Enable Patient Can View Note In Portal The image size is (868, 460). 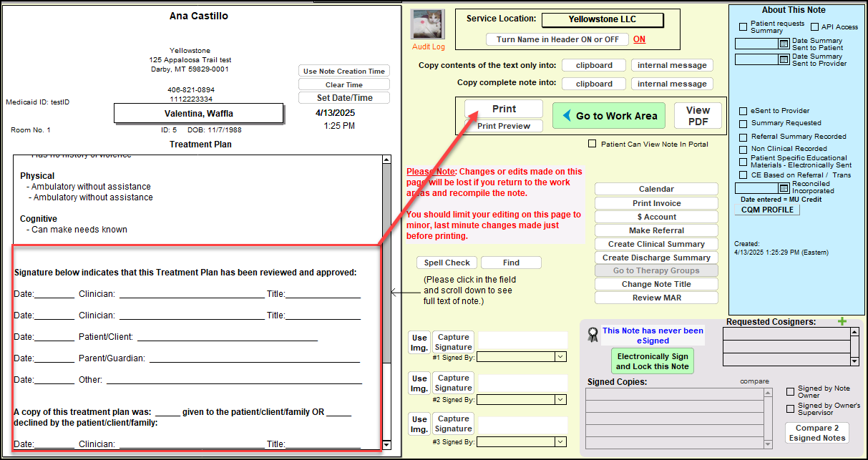pos(592,144)
